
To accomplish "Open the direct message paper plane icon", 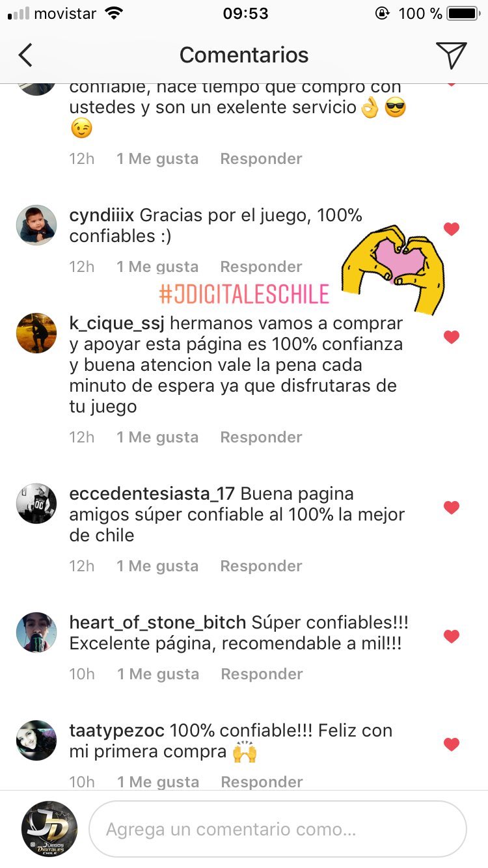I will click(451, 55).
